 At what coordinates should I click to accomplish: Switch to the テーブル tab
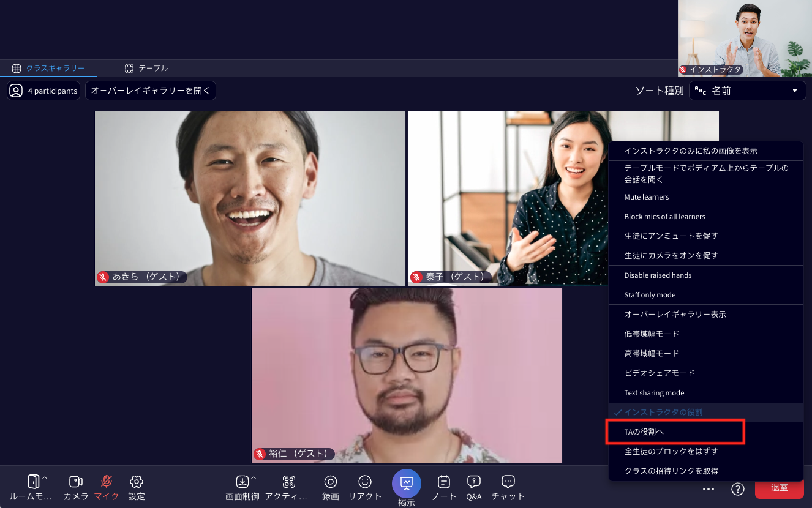point(146,68)
